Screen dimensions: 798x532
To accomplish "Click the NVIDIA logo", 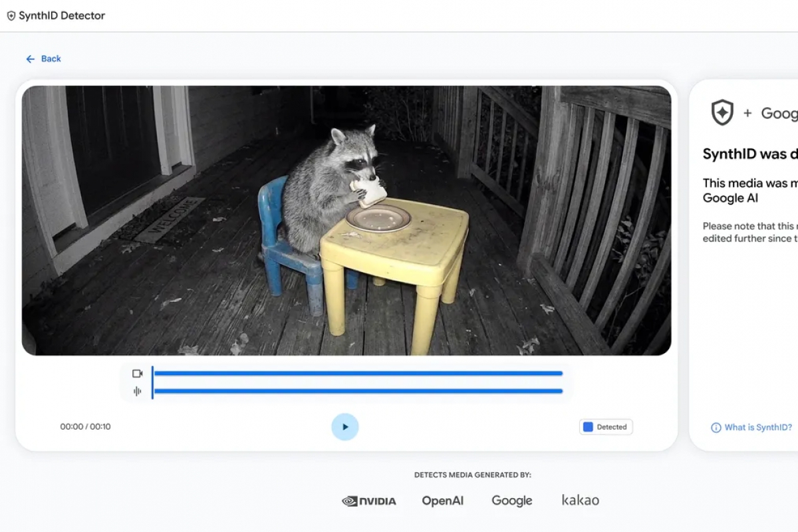I will click(x=369, y=501).
